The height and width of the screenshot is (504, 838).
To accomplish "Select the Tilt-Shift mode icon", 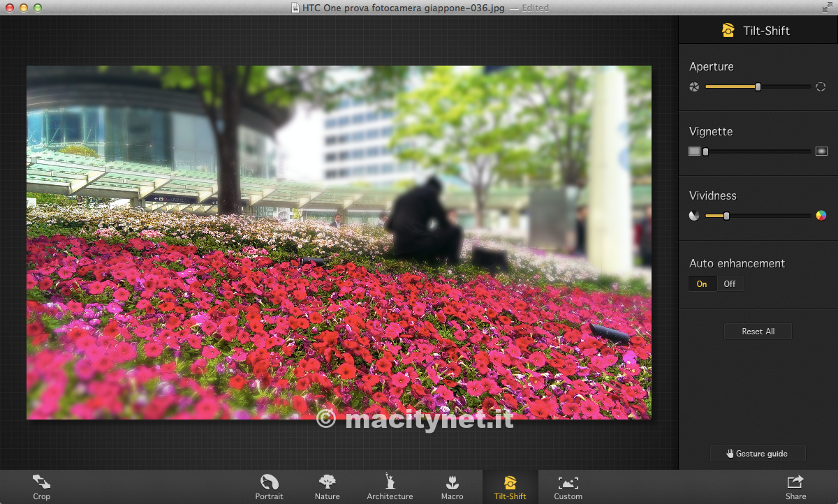I will (510, 482).
